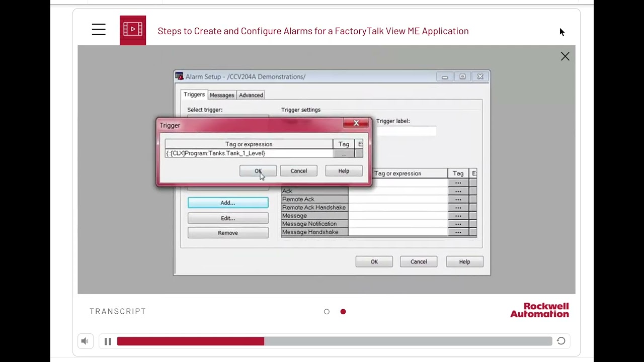This screenshot has height=362, width=644.
Task: Select the Ack row label
Action: (314, 191)
